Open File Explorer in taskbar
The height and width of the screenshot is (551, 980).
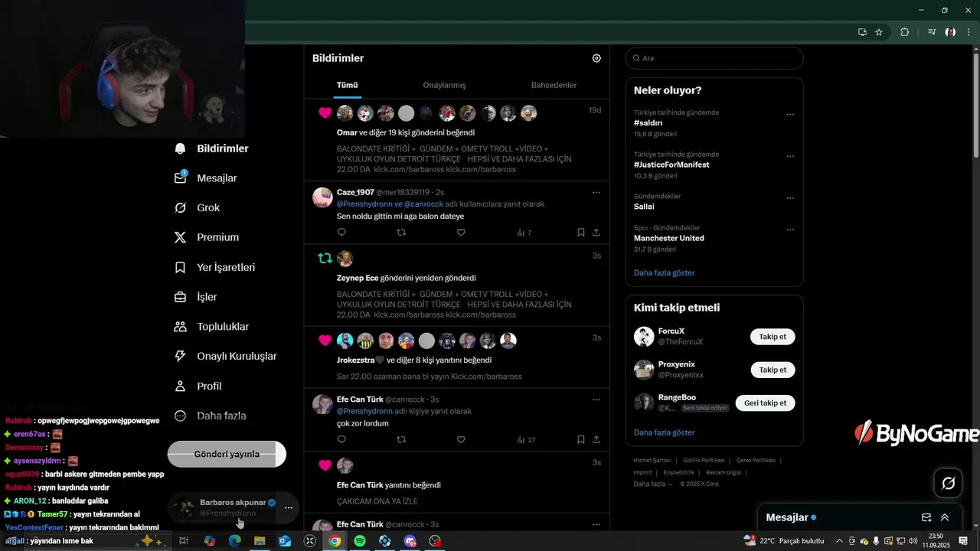coord(260,541)
